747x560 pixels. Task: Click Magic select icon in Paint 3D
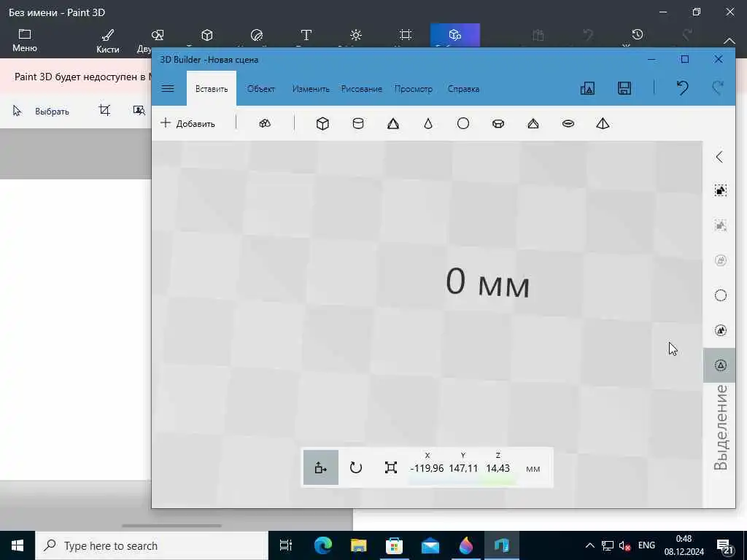[x=139, y=111]
